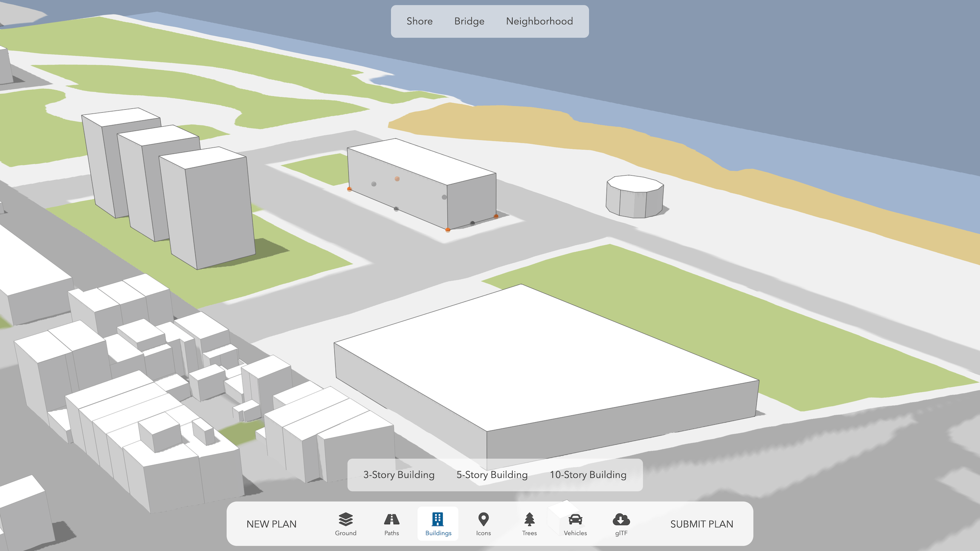Start a NEW PLAN
This screenshot has width=980, height=551.
pyautogui.click(x=271, y=524)
